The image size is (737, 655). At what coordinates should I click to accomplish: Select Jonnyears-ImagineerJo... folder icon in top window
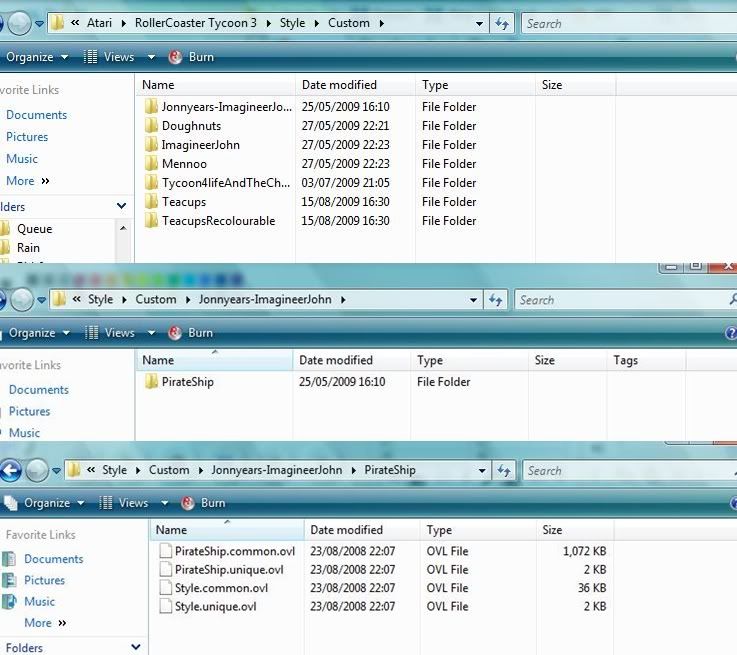coord(151,107)
